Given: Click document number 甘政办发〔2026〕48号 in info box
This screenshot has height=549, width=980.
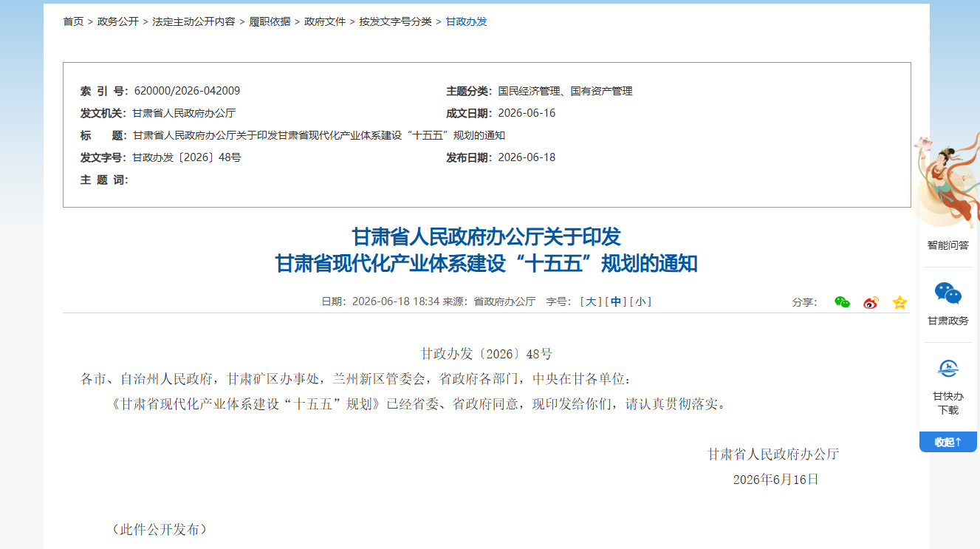Looking at the screenshot, I should point(187,157).
